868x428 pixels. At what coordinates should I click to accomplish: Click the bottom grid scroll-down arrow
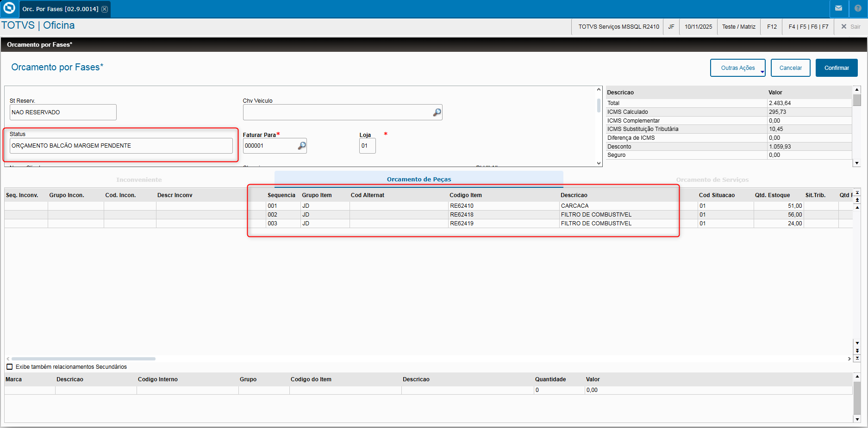pyautogui.click(x=857, y=419)
